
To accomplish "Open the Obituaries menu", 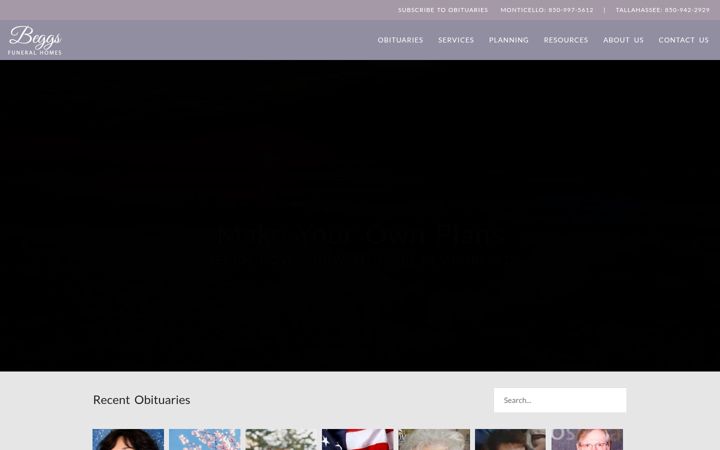I will [x=400, y=40].
